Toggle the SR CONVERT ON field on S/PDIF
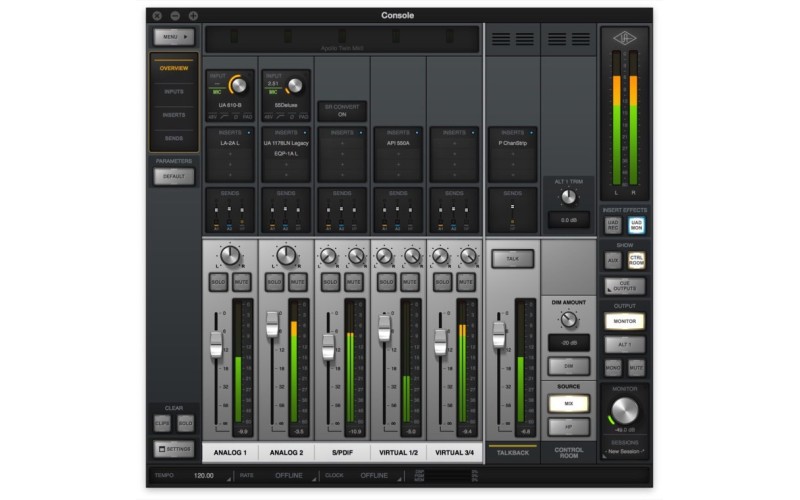This screenshot has width=800, height=500. point(342,111)
